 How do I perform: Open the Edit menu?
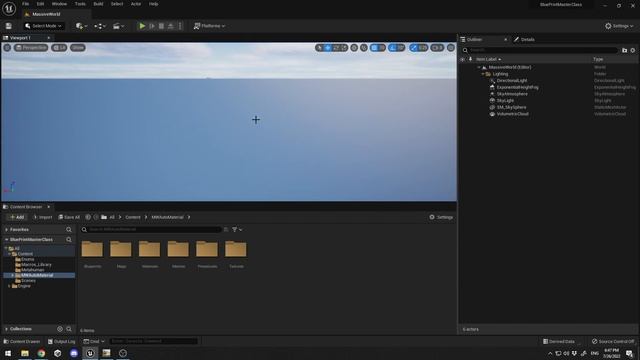40,4
